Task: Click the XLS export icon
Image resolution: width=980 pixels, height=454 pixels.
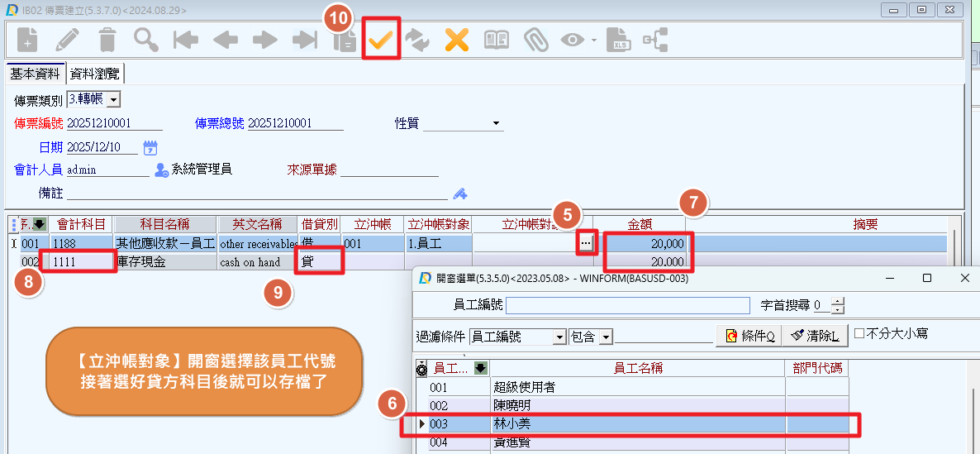Action: (618, 41)
